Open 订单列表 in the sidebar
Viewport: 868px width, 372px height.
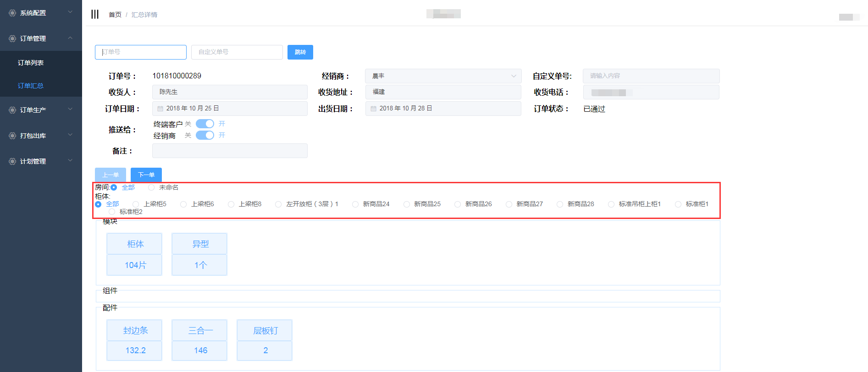pos(31,63)
